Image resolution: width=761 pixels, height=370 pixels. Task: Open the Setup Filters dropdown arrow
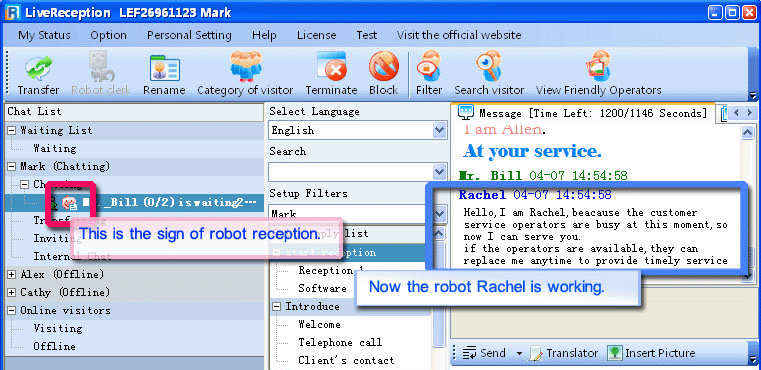(x=440, y=213)
